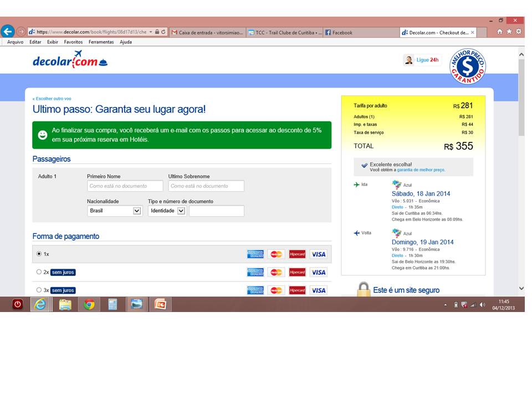
Task: Open the address bar URL dropdown arrow
Action: point(151,32)
